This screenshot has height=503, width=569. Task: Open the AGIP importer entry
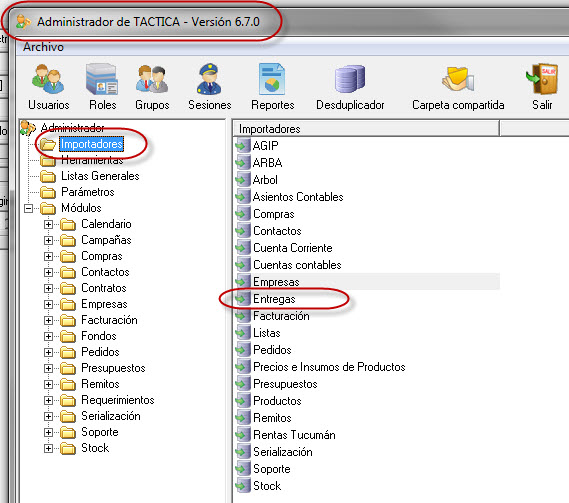(x=265, y=146)
